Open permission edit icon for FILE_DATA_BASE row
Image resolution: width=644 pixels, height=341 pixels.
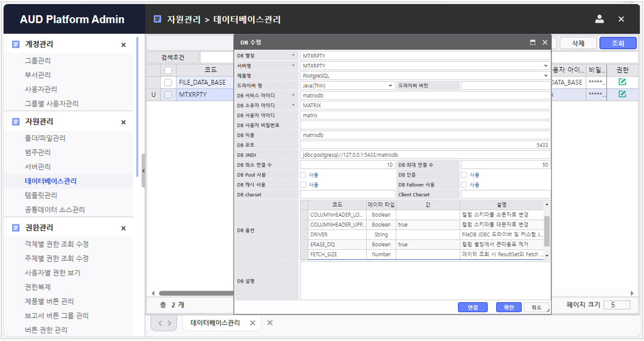(x=622, y=82)
